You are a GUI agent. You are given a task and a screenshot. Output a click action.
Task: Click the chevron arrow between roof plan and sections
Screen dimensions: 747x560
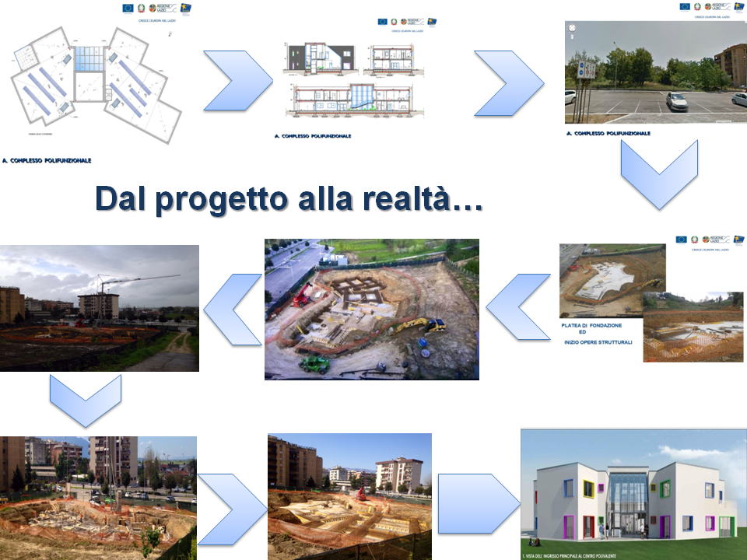[x=238, y=80]
